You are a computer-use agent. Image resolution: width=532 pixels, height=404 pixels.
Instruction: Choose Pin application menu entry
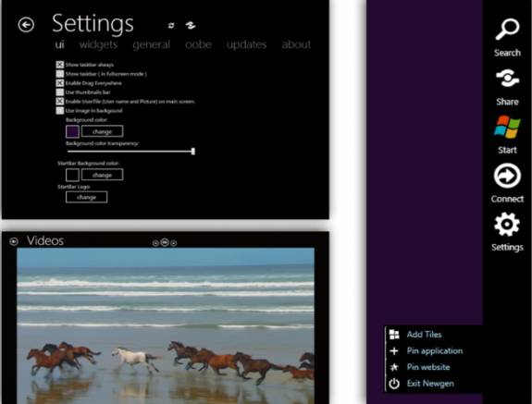(435, 350)
